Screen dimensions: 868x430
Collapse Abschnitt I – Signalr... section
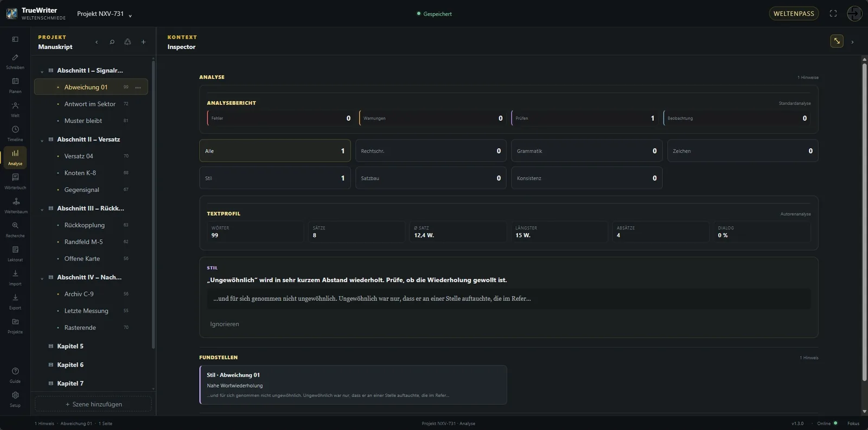(42, 71)
